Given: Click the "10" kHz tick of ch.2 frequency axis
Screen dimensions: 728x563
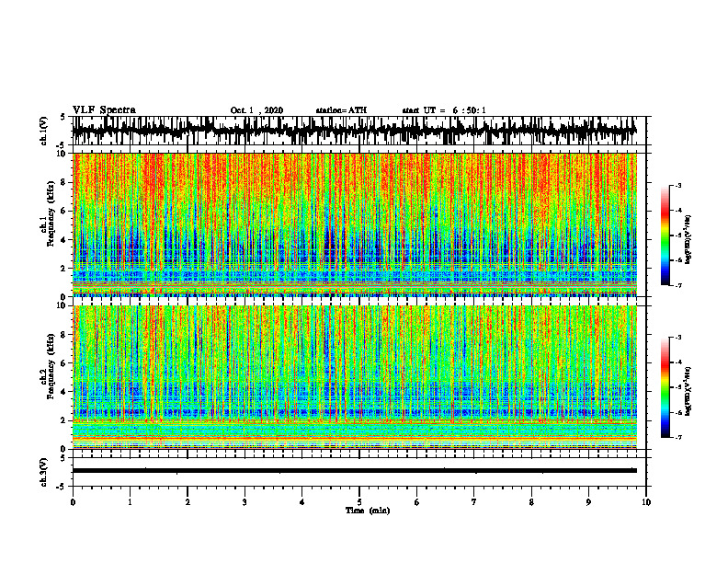Looking at the screenshot, I should coord(63,305).
